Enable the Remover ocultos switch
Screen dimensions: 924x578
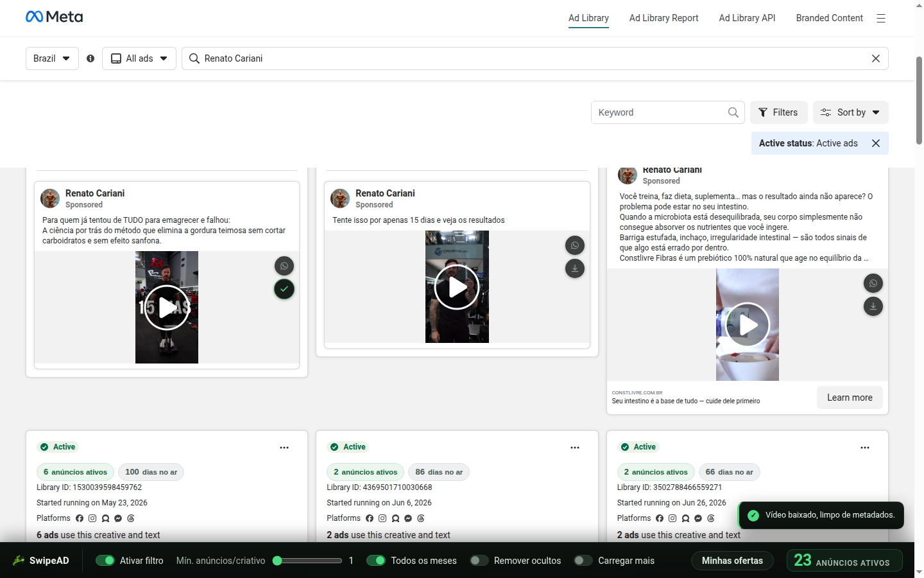click(479, 561)
